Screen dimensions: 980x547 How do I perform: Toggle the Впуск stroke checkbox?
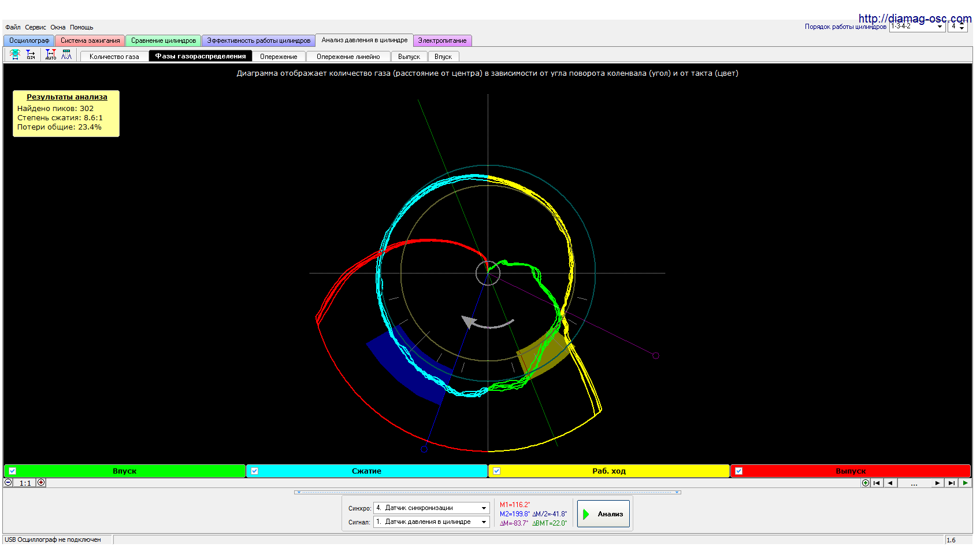click(x=12, y=471)
